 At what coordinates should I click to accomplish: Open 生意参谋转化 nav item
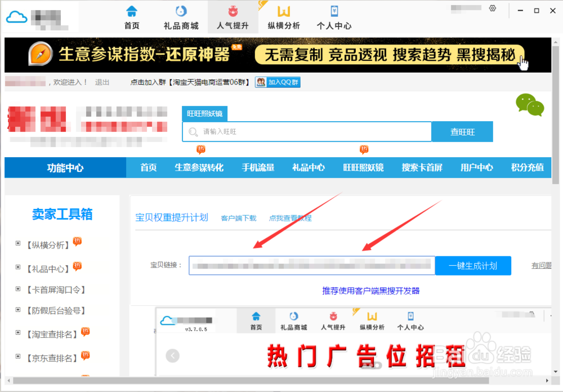click(x=199, y=167)
